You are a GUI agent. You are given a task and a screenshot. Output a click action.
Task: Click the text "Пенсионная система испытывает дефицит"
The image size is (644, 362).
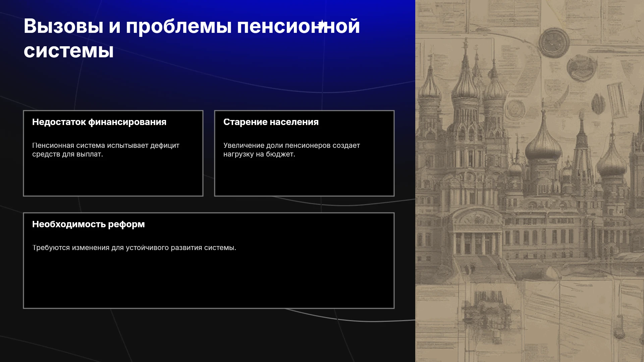pyautogui.click(x=106, y=145)
